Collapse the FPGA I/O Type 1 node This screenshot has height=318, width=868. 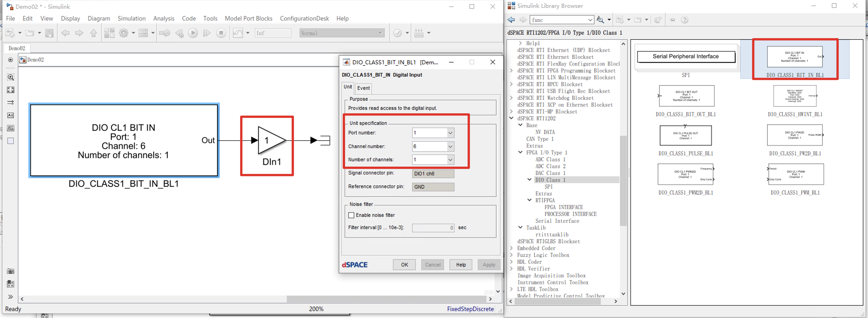(x=521, y=152)
